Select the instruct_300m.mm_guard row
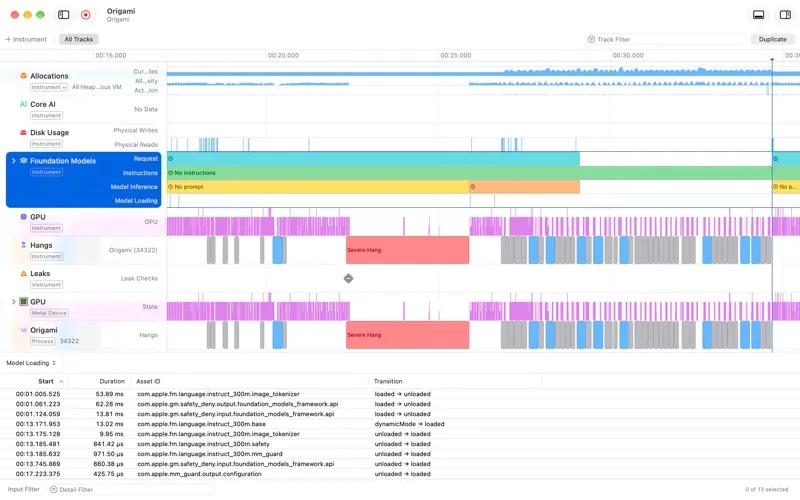 tap(400, 454)
